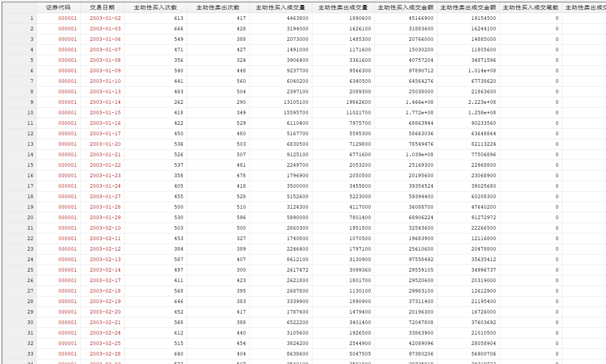Click row number 33 header
This screenshot has height=364, width=606.
coord(19,354)
